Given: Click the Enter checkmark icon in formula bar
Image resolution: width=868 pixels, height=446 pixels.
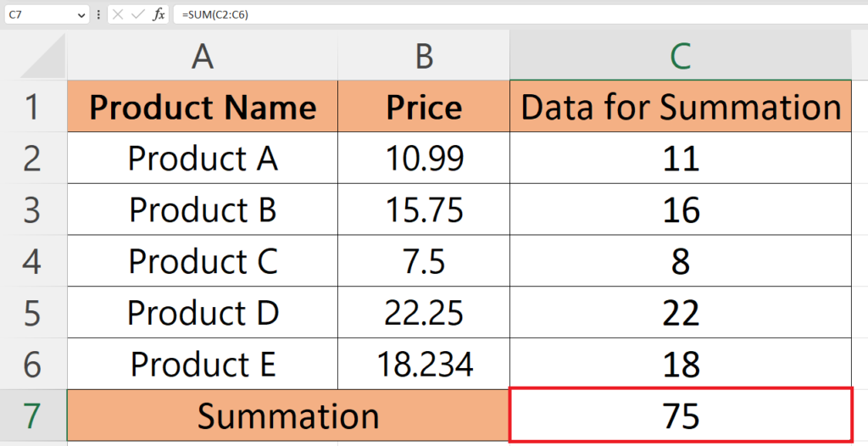Looking at the screenshot, I should [138, 15].
